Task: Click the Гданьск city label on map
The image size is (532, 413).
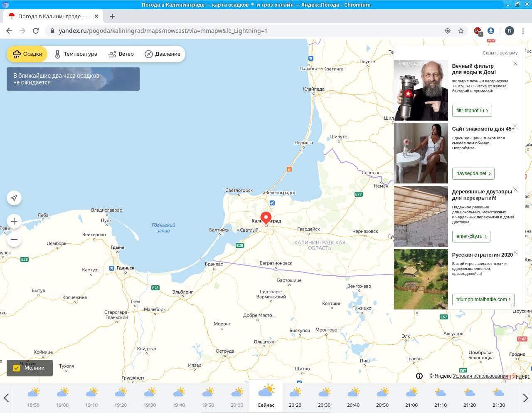Action: pos(126,268)
